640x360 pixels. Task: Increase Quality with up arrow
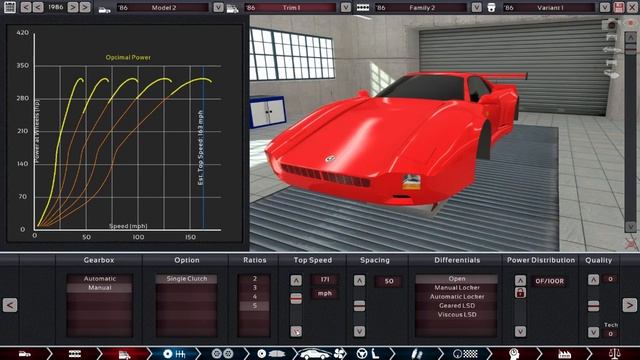(x=593, y=280)
